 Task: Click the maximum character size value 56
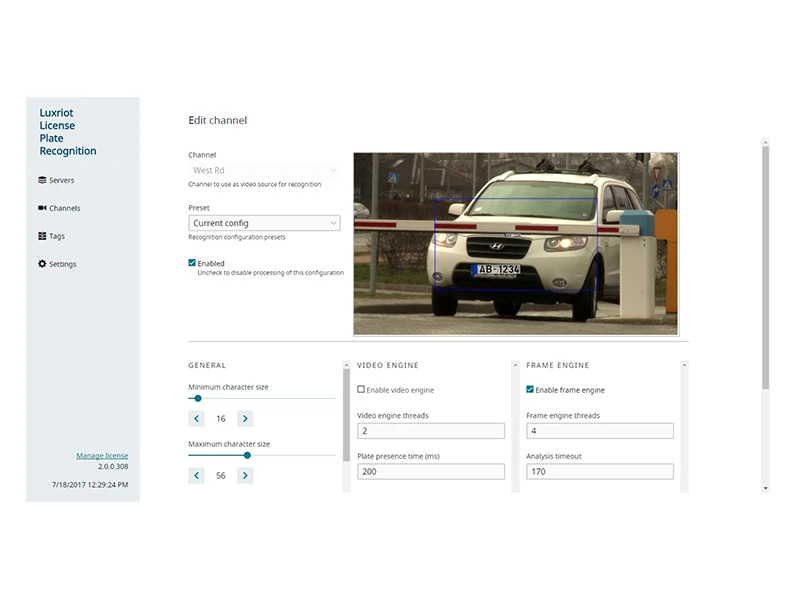click(221, 476)
